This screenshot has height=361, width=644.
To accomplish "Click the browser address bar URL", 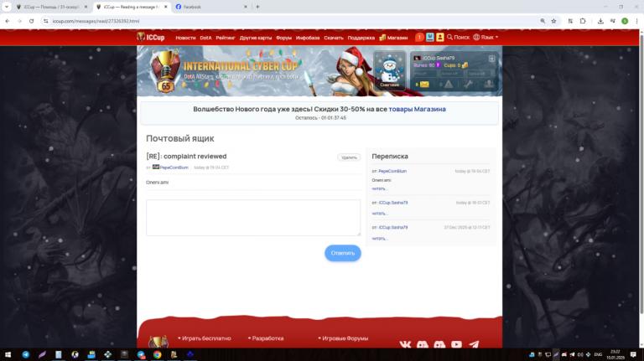I will (x=96, y=21).
